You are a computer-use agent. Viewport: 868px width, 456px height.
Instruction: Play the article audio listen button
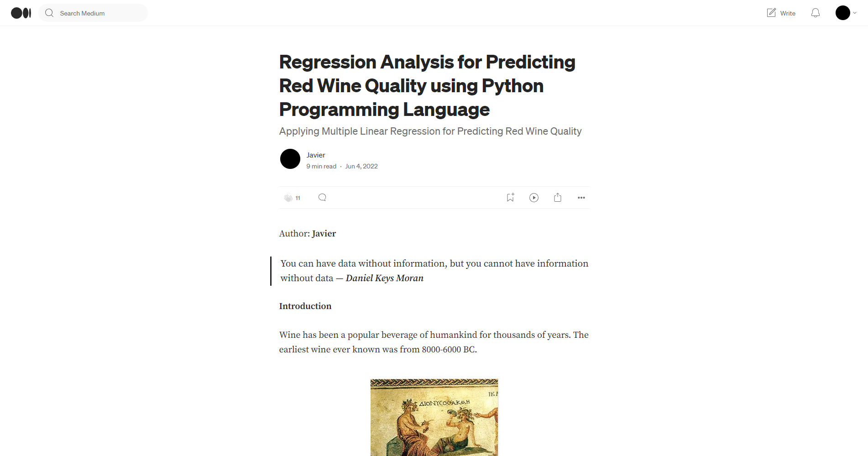tap(534, 197)
